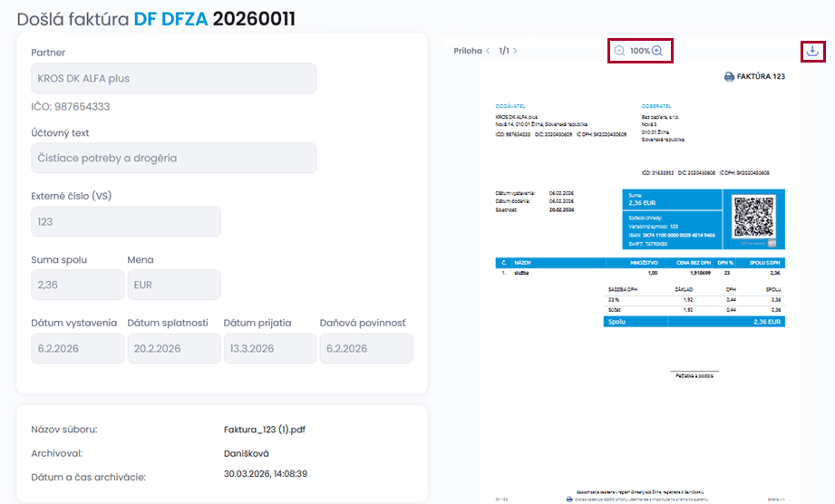Go to the previous attachment arrow
This screenshot has width=835, height=504.
click(x=488, y=51)
